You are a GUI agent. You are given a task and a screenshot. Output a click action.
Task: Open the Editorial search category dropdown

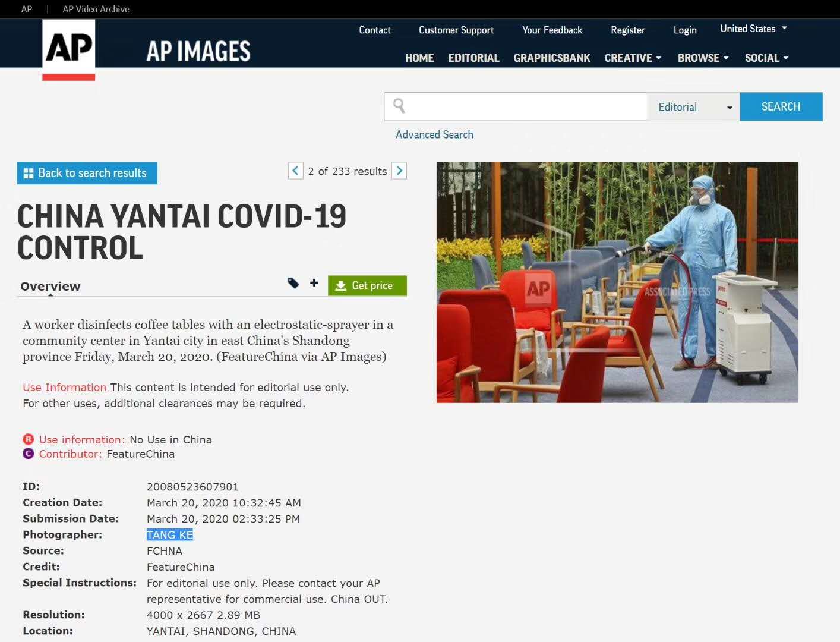pos(693,107)
